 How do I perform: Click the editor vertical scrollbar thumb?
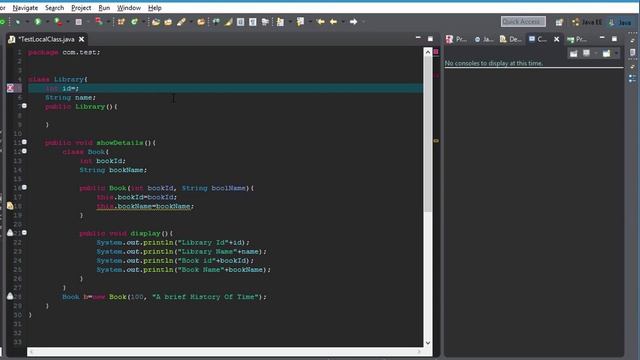pyautogui.click(x=428, y=135)
